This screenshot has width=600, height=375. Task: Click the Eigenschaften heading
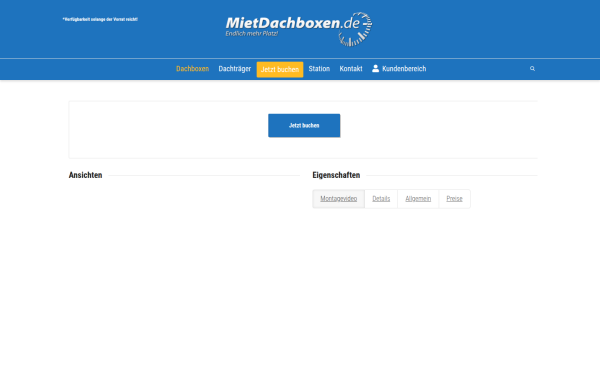336,175
